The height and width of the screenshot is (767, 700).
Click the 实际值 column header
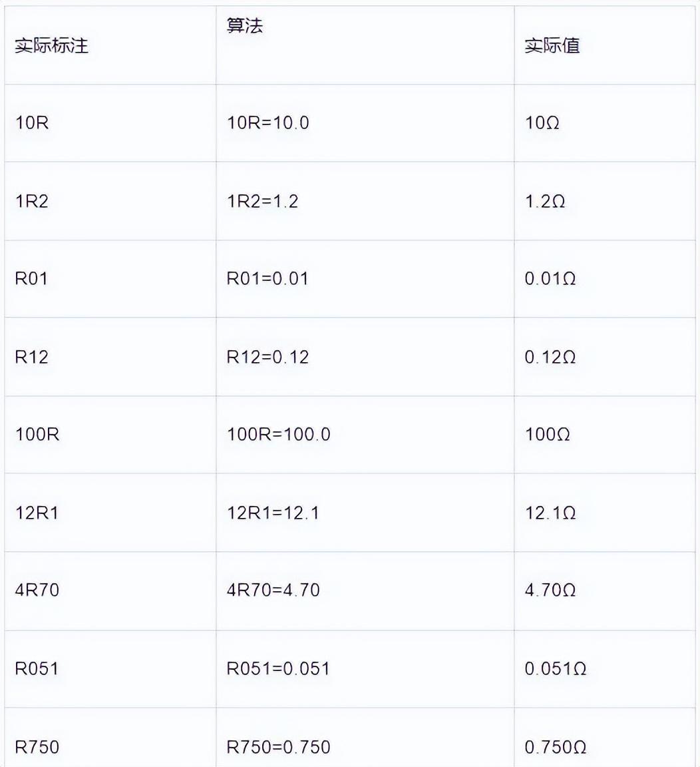(552, 46)
